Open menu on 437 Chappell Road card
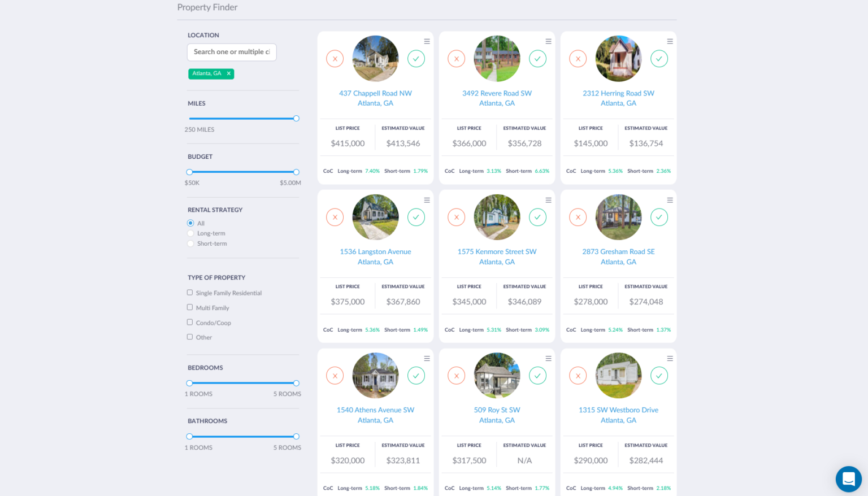 tap(427, 41)
